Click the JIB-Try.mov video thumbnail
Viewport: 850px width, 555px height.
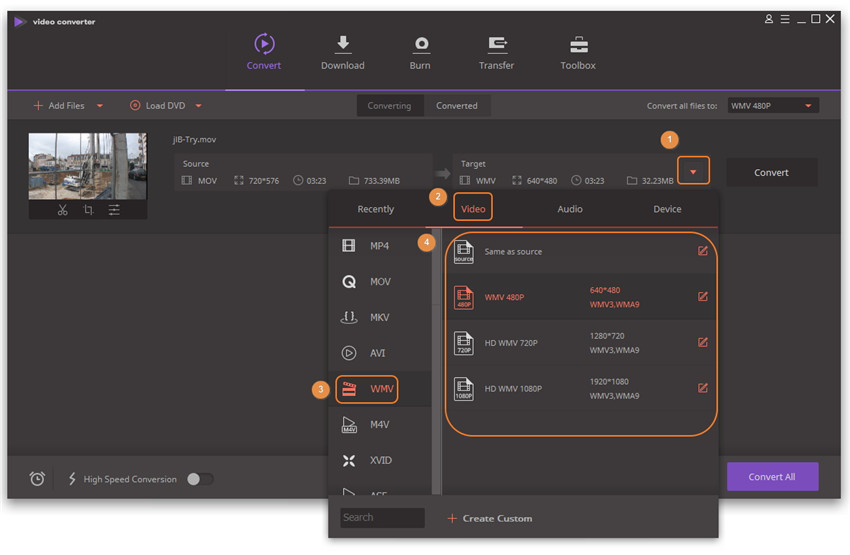[x=87, y=166]
